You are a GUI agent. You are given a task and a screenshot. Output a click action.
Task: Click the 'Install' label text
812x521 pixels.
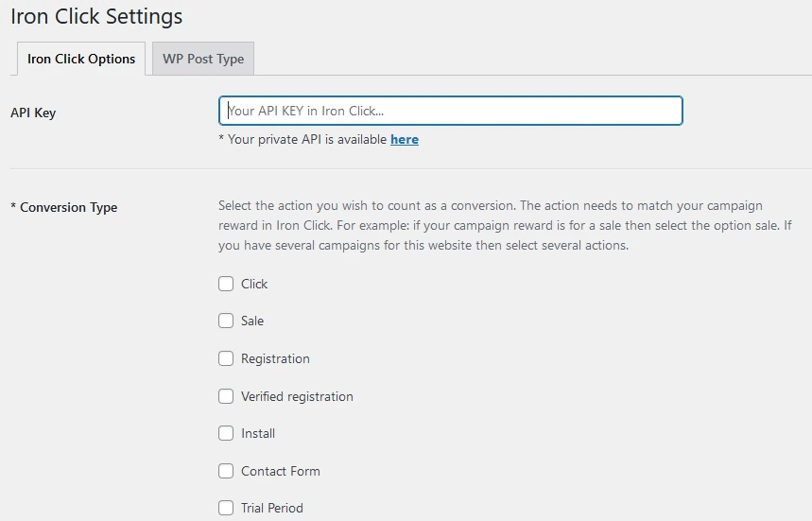258,433
